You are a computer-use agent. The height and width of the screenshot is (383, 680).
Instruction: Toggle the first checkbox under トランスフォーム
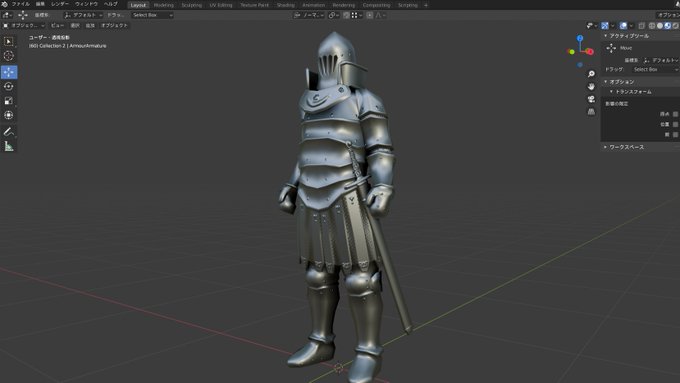coord(675,114)
